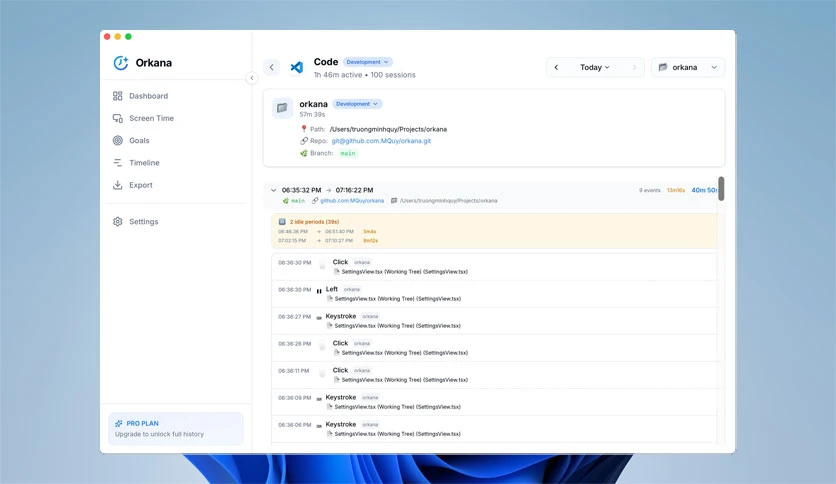Image resolution: width=836 pixels, height=484 pixels.
Task: Click the 57m 39s duration under orkana
Action: [x=312, y=115]
